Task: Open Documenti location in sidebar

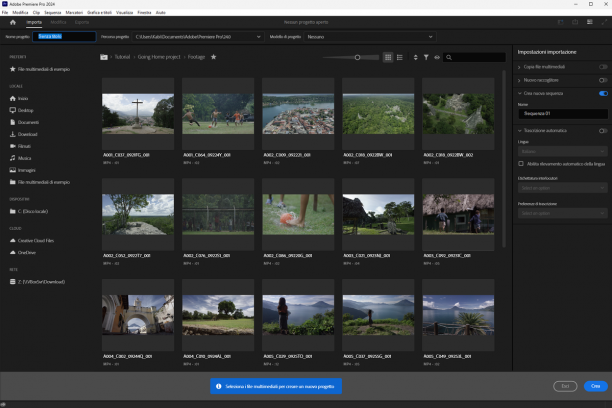Action: coord(24,122)
